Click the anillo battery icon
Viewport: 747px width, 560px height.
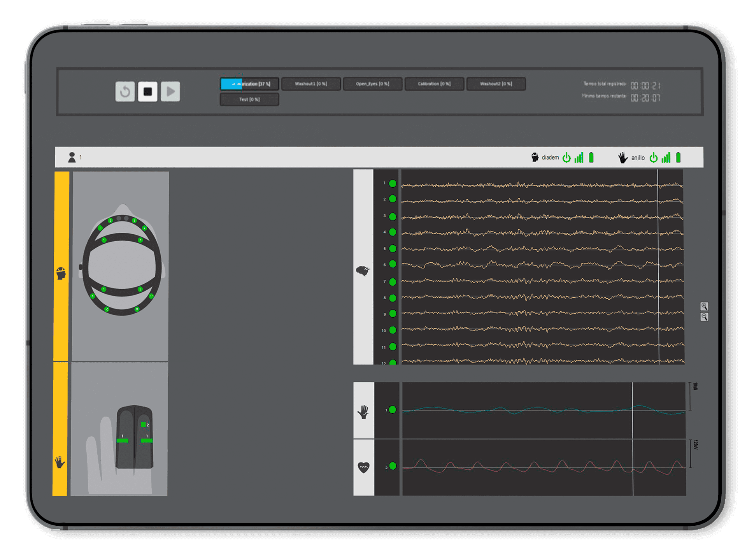[678, 158]
